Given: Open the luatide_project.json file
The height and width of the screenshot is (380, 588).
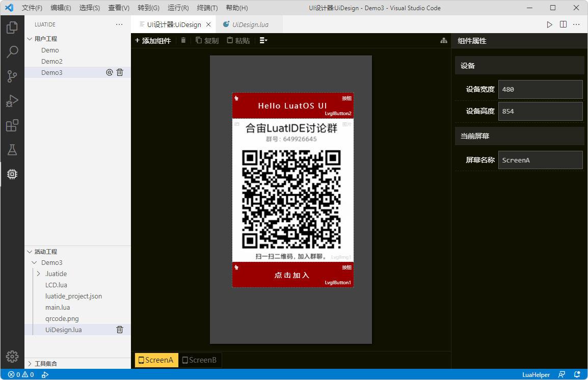Looking at the screenshot, I should click(77, 296).
